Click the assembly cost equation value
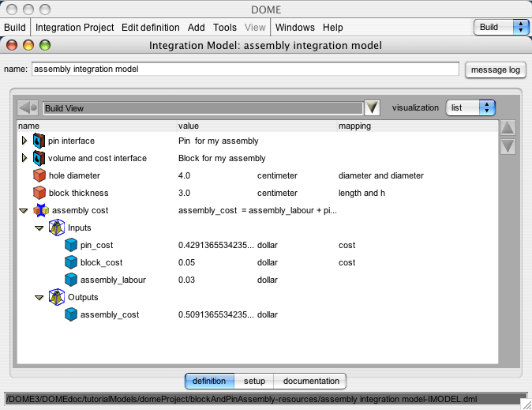This screenshot has width=532, height=410. pyautogui.click(x=257, y=210)
